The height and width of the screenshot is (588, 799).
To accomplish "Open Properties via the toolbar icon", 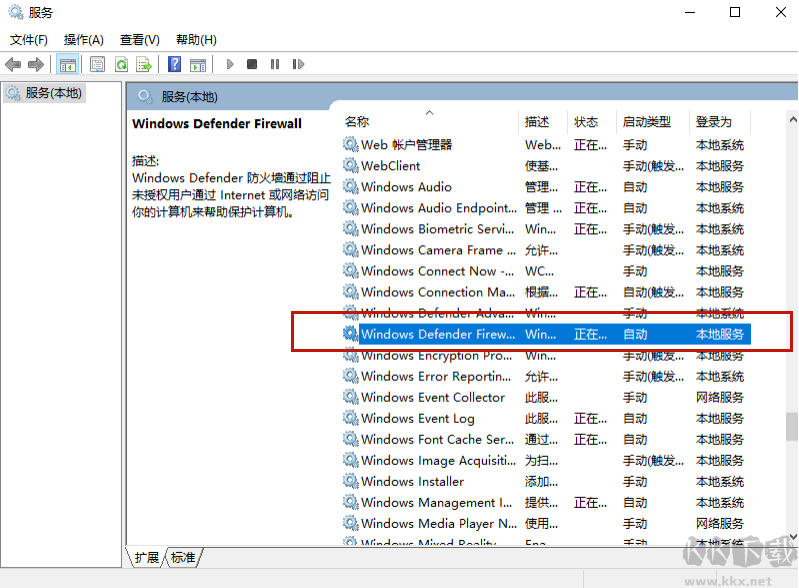I will [x=97, y=65].
